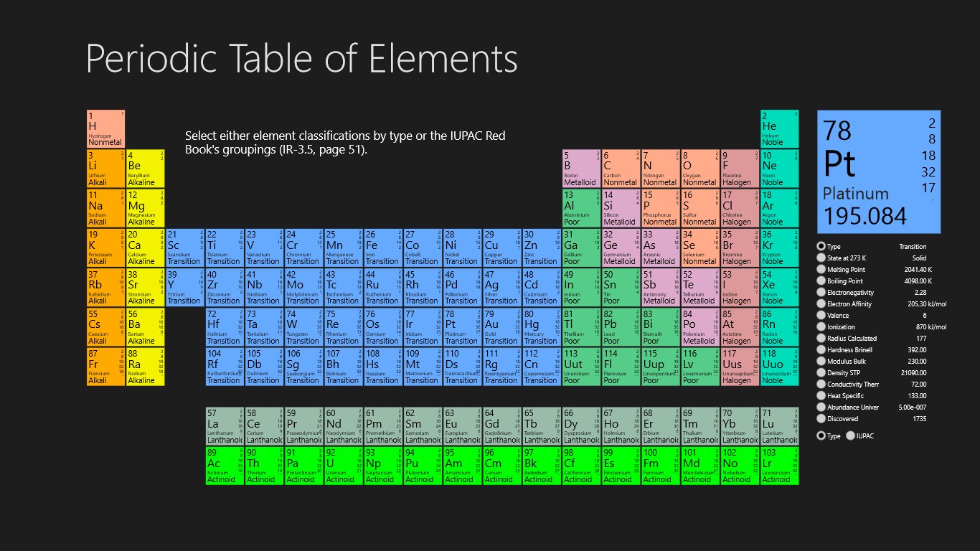Screen dimensions: 980x551
Task: Click the Lutetium element tile
Action: (779, 426)
